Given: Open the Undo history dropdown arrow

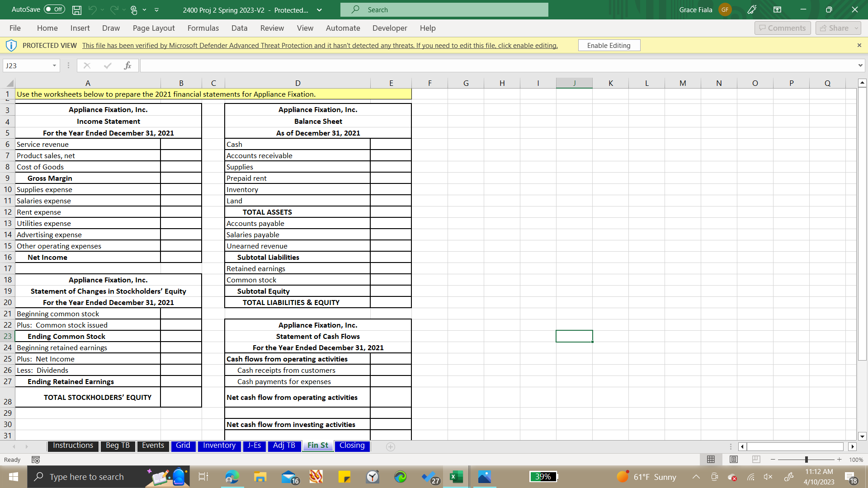Looking at the screenshot, I should pos(103,9).
